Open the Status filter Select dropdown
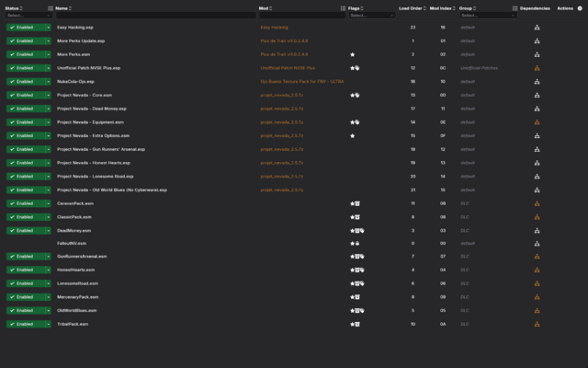Image resolution: width=588 pixels, height=368 pixels. coord(28,16)
